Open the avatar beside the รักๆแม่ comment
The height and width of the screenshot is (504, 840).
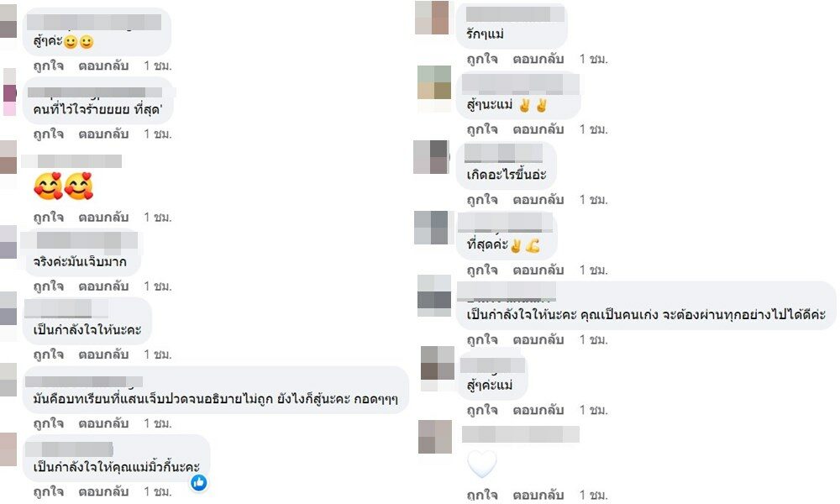pos(432,18)
